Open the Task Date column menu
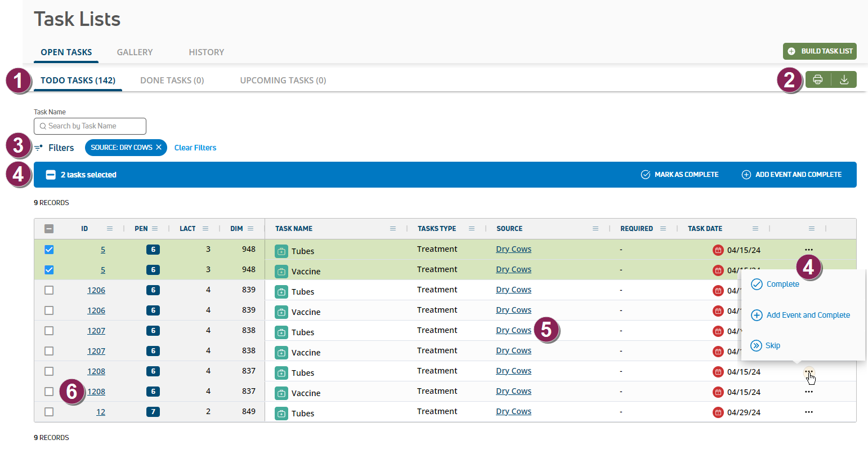Viewport: 868px width, 462px height. (x=755, y=229)
